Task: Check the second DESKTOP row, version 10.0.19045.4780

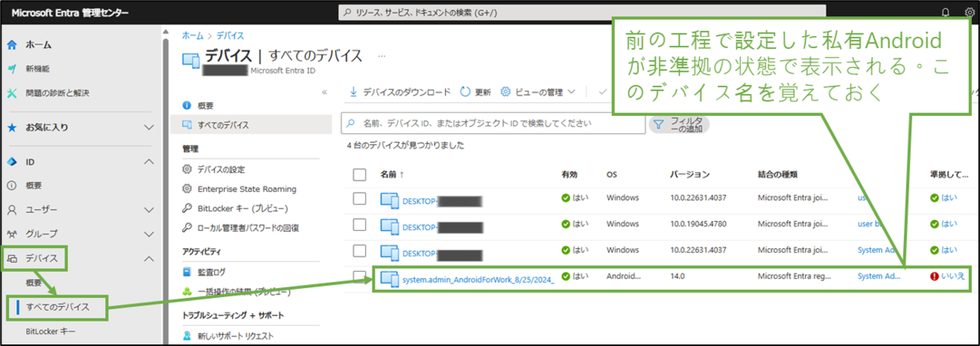Action: [x=359, y=224]
